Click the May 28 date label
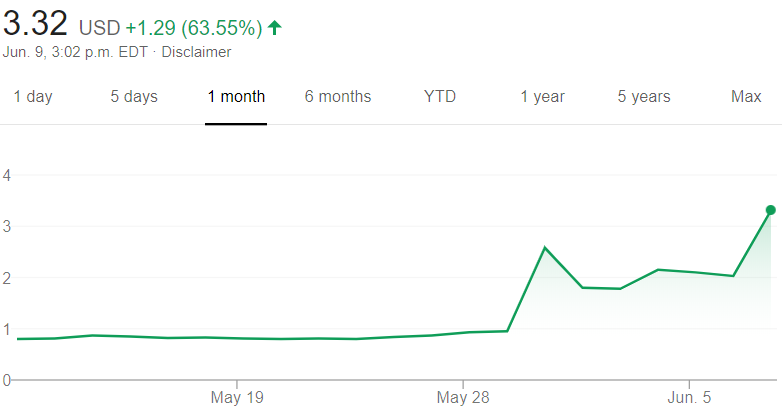 pyautogui.click(x=463, y=398)
